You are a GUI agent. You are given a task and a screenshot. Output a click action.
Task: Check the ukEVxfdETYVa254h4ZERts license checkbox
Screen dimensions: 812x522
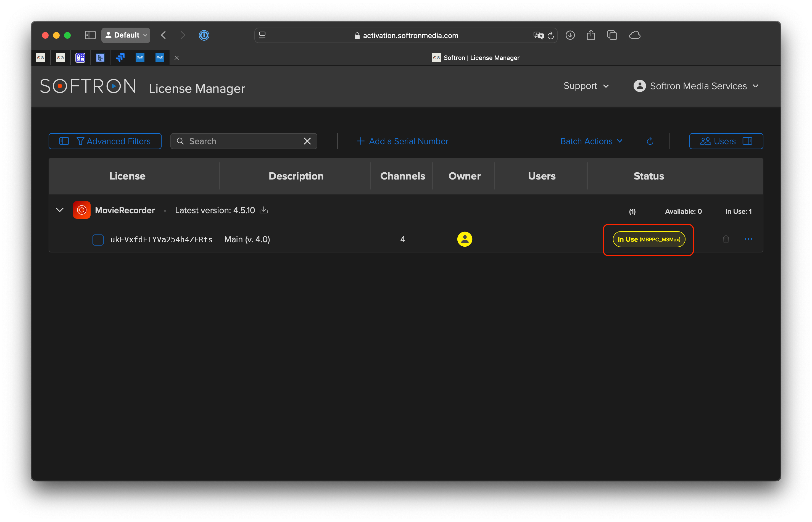coord(98,240)
